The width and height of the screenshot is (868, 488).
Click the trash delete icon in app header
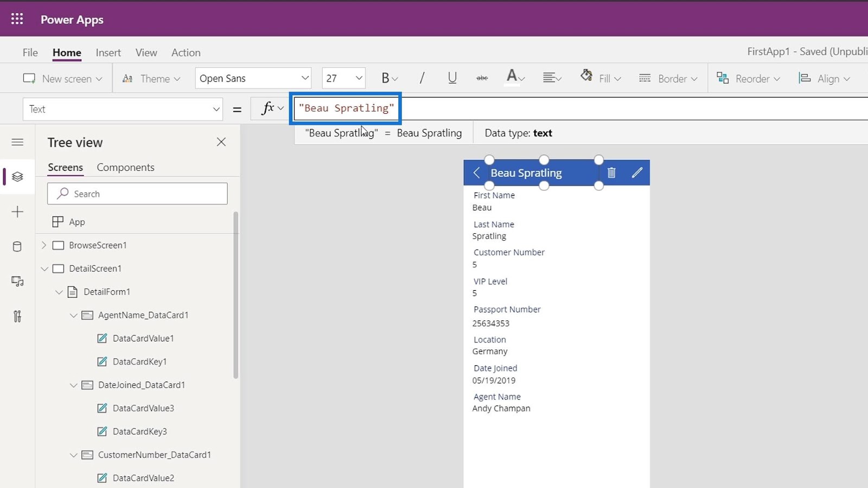pos(611,172)
